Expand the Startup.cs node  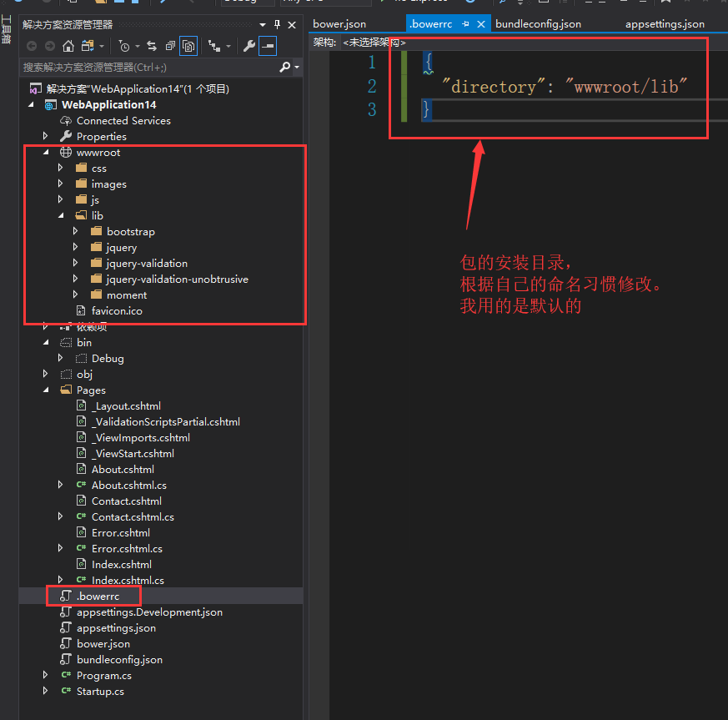click(45, 691)
